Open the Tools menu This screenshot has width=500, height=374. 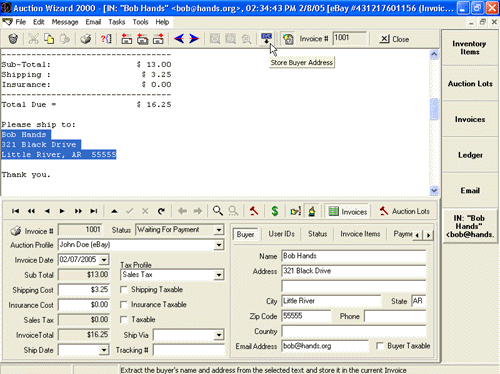(x=140, y=22)
